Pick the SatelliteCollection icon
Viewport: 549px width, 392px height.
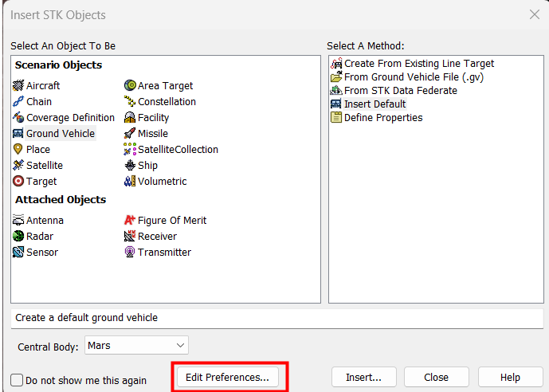130,150
